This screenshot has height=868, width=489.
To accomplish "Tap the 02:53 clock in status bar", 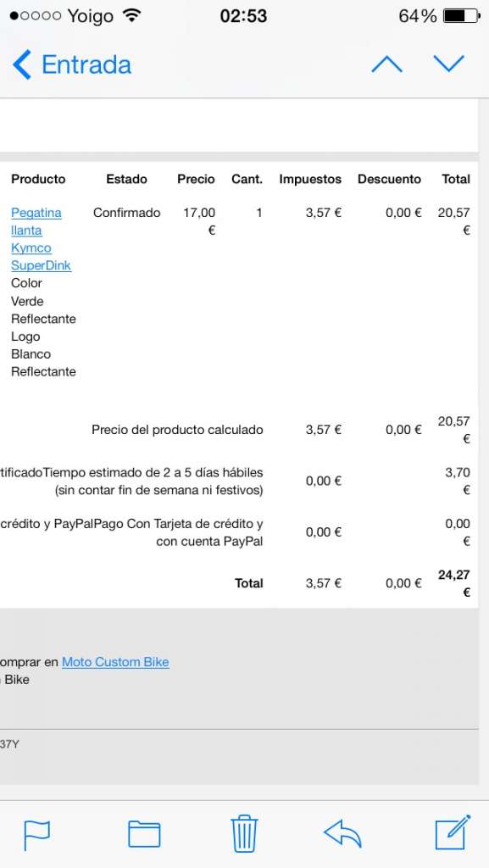I will point(243,16).
